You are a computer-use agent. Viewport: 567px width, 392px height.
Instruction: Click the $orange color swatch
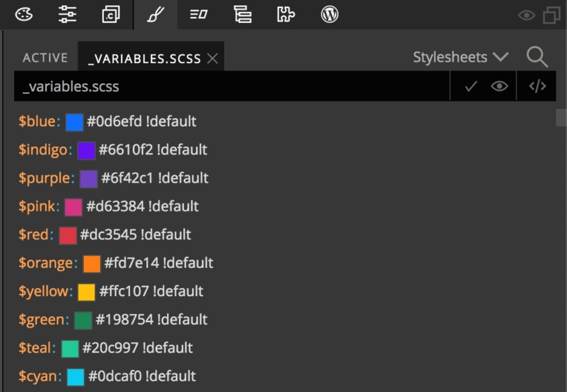(x=92, y=263)
